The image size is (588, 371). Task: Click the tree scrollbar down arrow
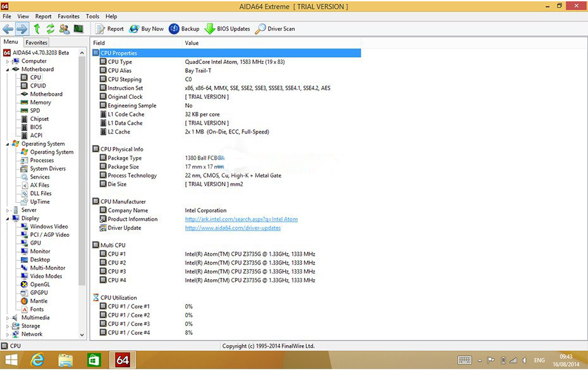(x=82, y=334)
